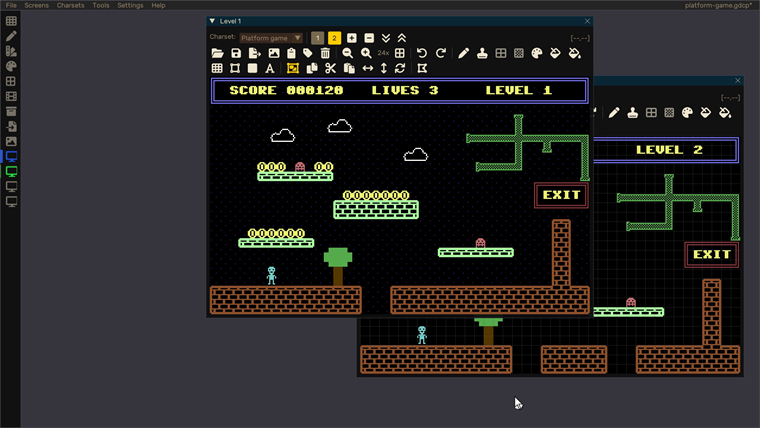This screenshot has width=760, height=428.
Task: Click the filled square icon in Level 1
Action: (x=253, y=68)
